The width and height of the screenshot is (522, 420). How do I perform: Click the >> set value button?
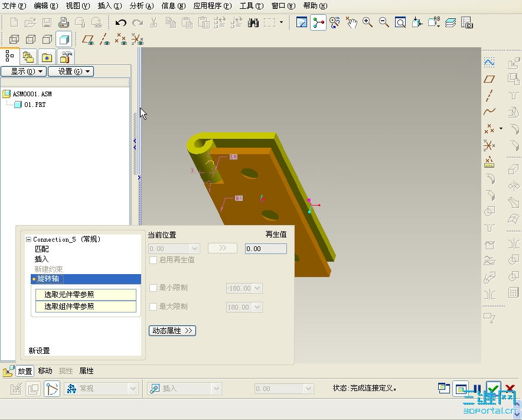(223, 248)
